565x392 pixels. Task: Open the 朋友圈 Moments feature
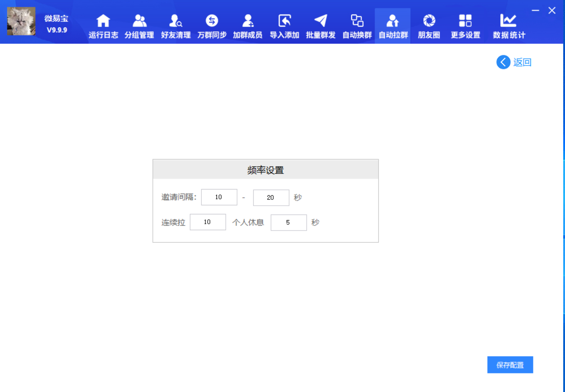428,25
